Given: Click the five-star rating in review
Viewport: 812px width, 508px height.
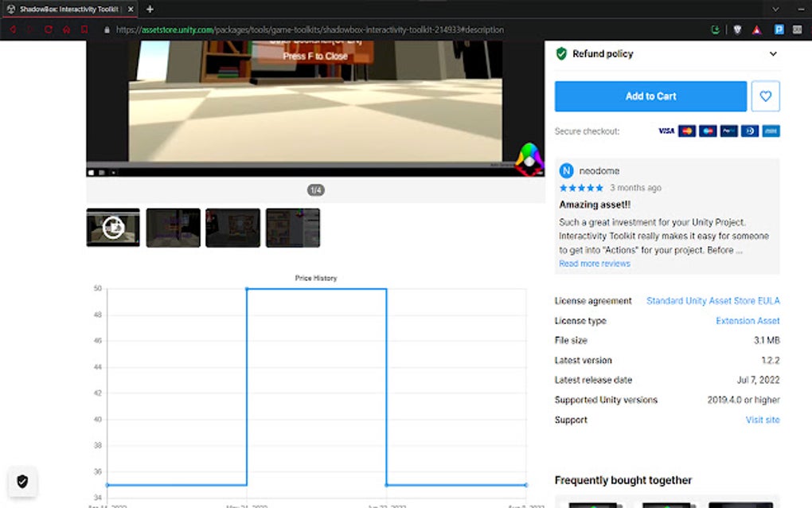Looking at the screenshot, I should click(x=581, y=187).
